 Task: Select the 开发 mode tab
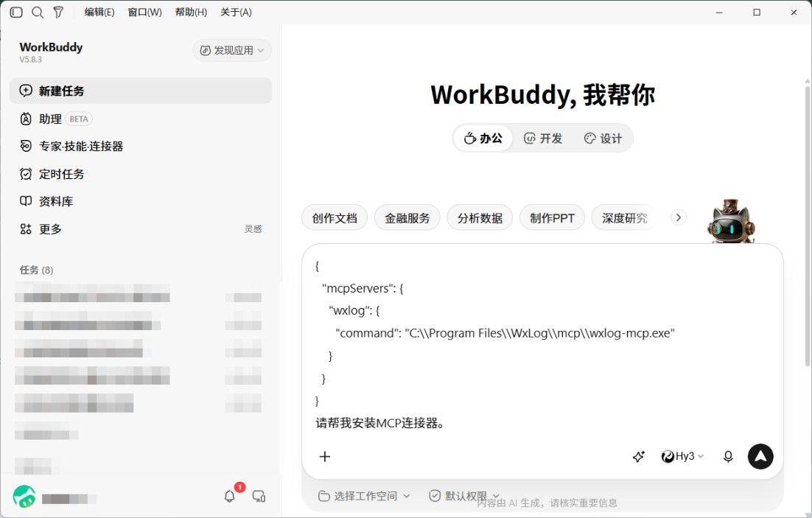click(x=543, y=139)
